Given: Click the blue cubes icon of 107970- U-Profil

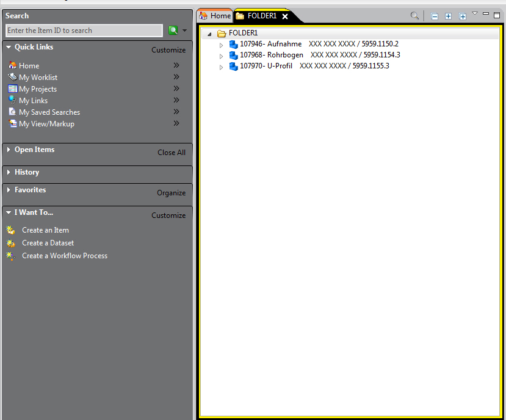Looking at the screenshot, I should 233,66.
